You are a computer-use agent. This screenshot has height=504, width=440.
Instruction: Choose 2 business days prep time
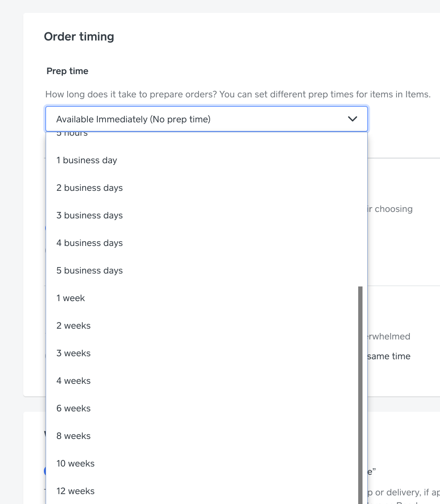pyautogui.click(x=90, y=188)
